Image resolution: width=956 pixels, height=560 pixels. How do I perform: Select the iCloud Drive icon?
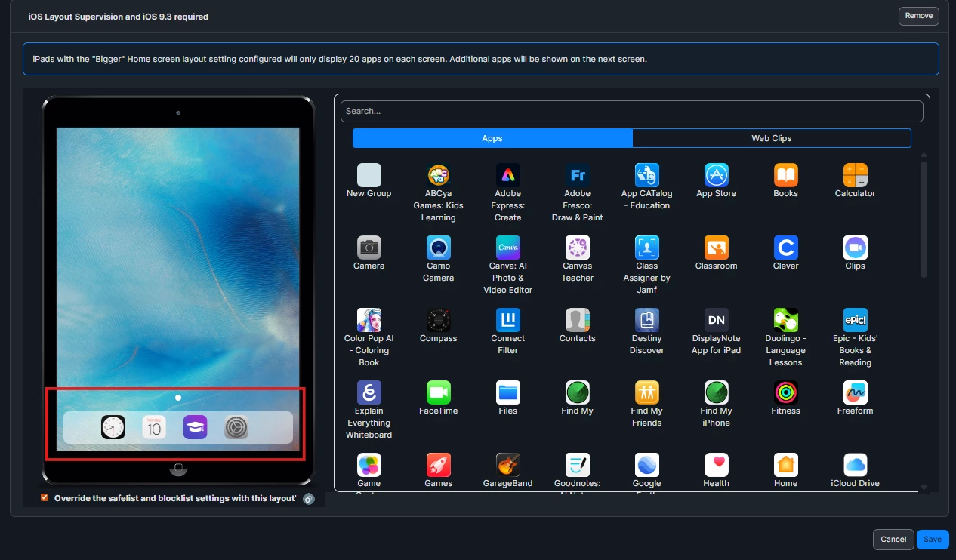pyautogui.click(x=855, y=465)
